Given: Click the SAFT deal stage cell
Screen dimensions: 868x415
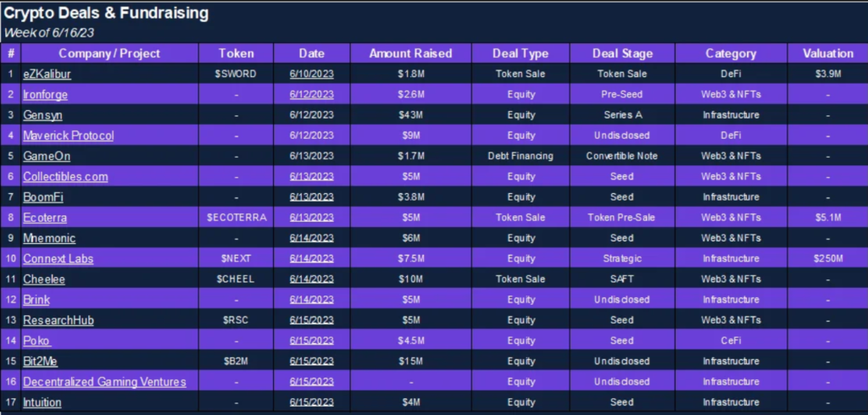Looking at the screenshot, I should coord(622,279).
